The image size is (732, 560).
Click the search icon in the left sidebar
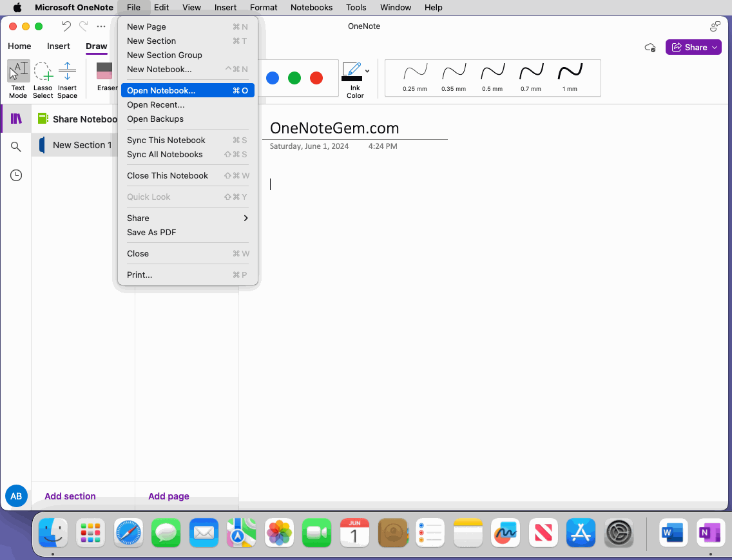[15, 146]
